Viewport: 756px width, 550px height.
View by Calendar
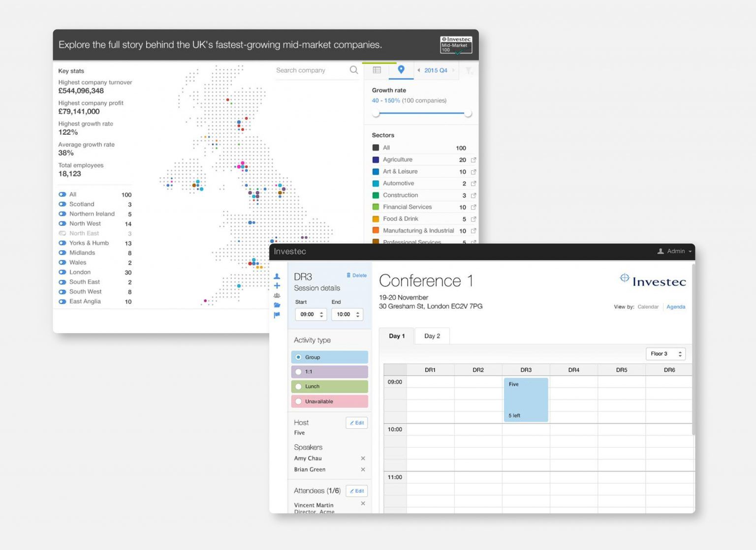(x=648, y=307)
